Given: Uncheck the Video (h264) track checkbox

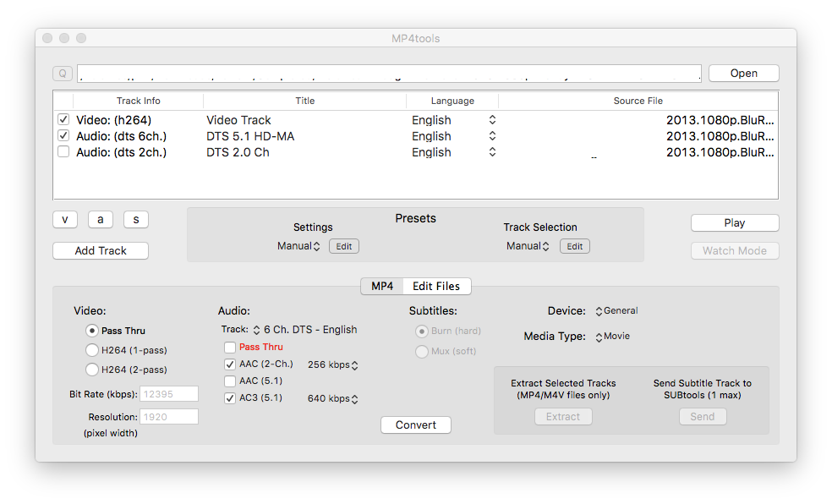Looking at the screenshot, I should tap(63, 119).
